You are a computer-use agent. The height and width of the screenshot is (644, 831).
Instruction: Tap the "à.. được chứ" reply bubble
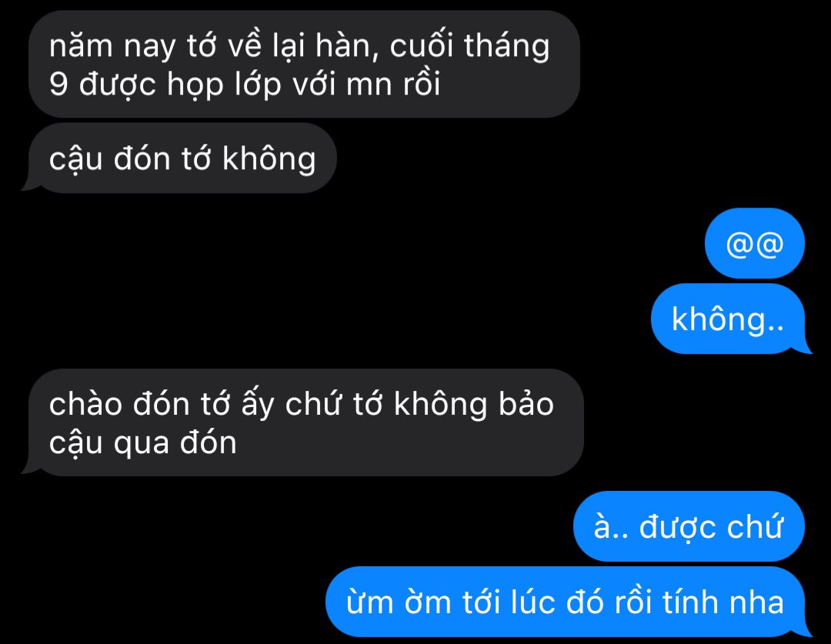[x=689, y=526]
